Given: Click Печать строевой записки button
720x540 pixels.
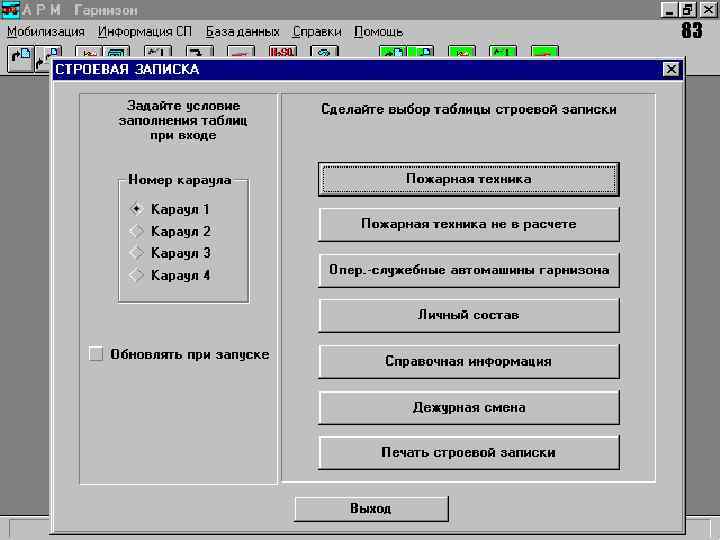Looking at the screenshot, I should pyautogui.click(x=469, y=452).
